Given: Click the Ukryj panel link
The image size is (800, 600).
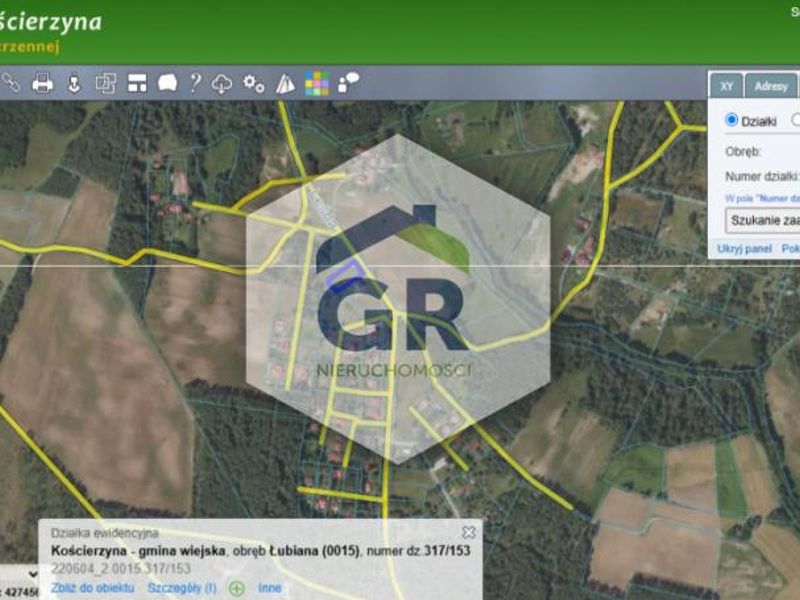Looking at the screenshot, I should click(x=744, y=249).
